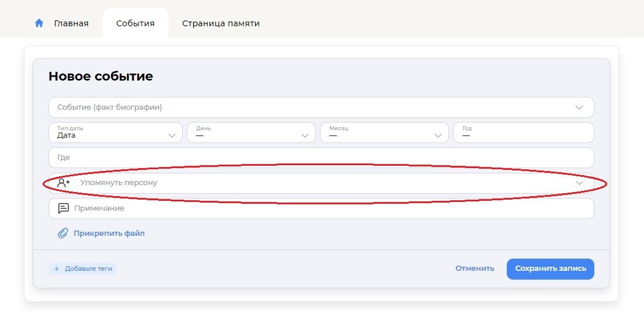Focus the Где input field
Screen dimensions: 644x324
322,158
